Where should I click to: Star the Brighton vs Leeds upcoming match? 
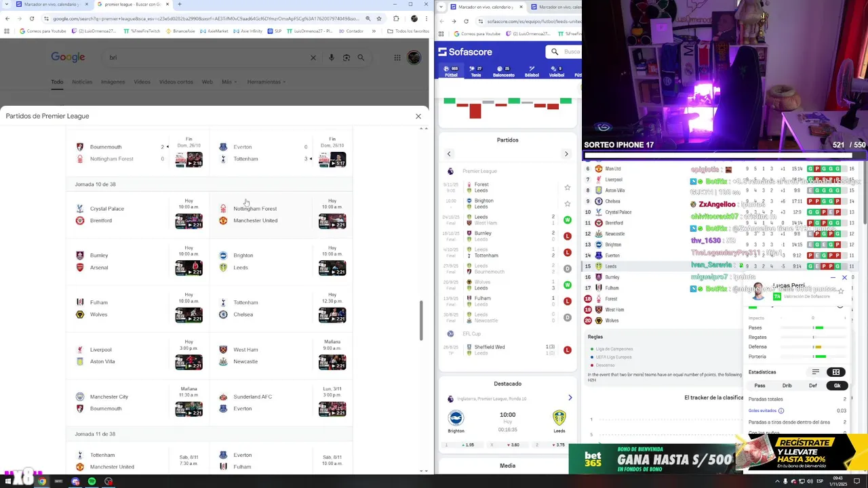point(568,203)
